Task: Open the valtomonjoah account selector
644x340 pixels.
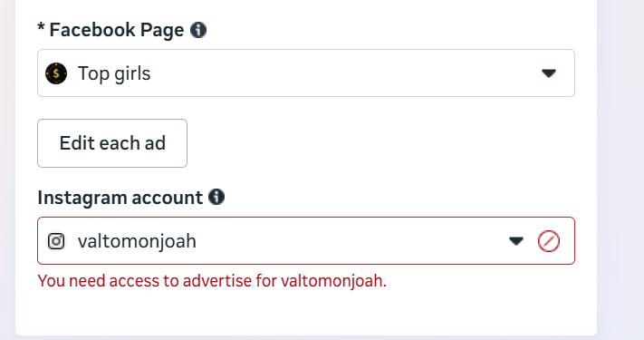Action: tap(306, 241)
